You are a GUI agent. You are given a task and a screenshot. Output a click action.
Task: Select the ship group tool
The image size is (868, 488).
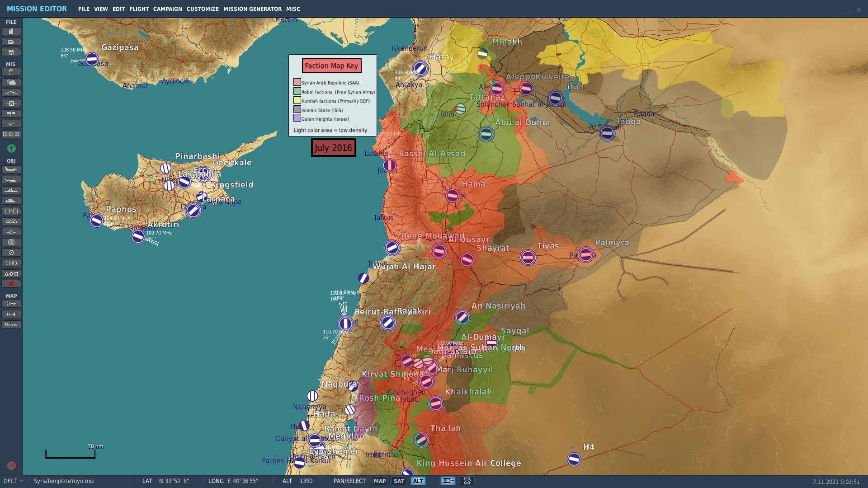[x=11, y=190]
